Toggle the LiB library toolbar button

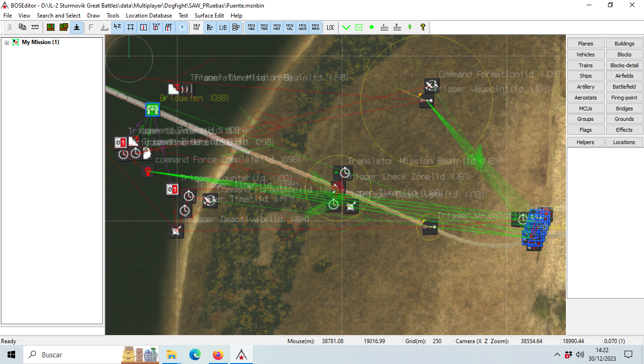223,27
